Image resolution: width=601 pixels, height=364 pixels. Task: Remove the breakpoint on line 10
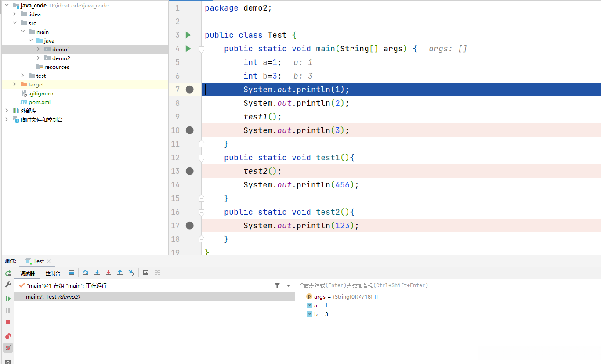point(189,130)
